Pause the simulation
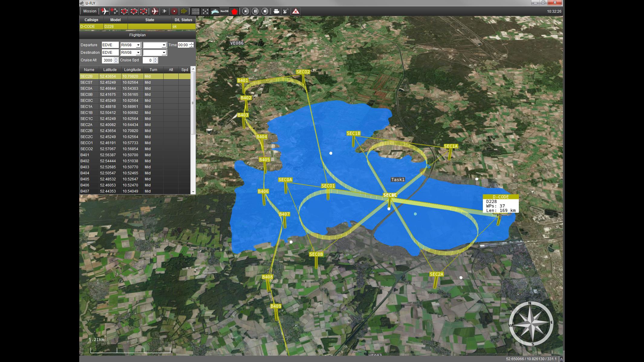The width and height of the screenshot is (644, 362). click(x=255, y=11)
